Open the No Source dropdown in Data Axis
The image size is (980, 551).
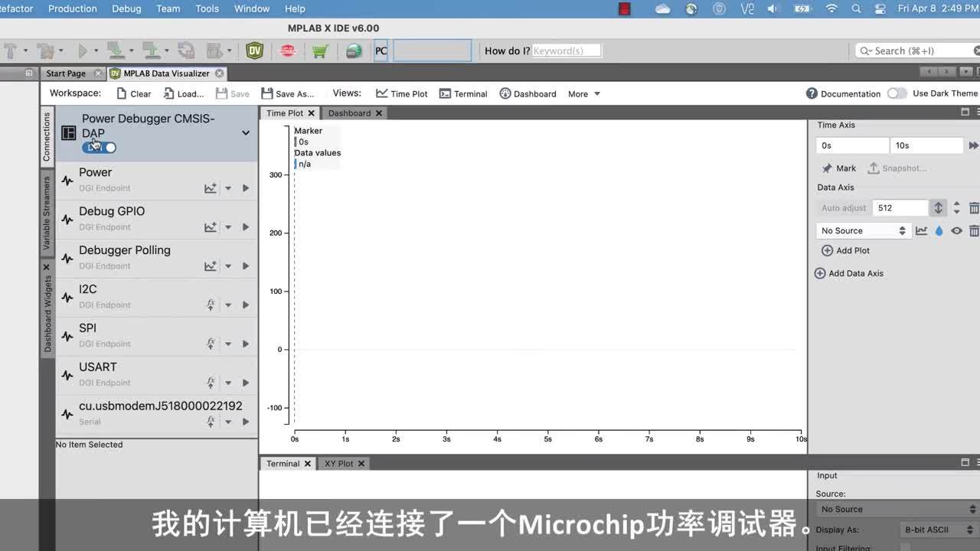[863, 230]
